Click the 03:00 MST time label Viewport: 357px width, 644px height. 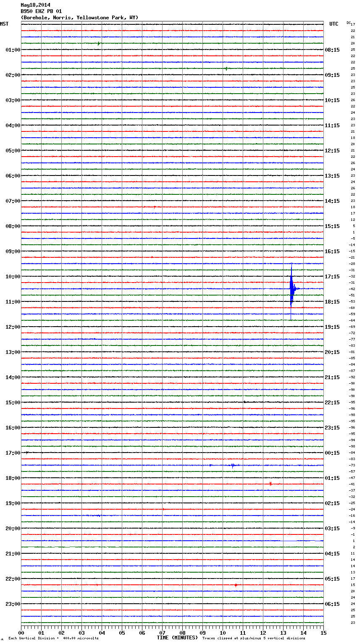[x=13, y=100]
